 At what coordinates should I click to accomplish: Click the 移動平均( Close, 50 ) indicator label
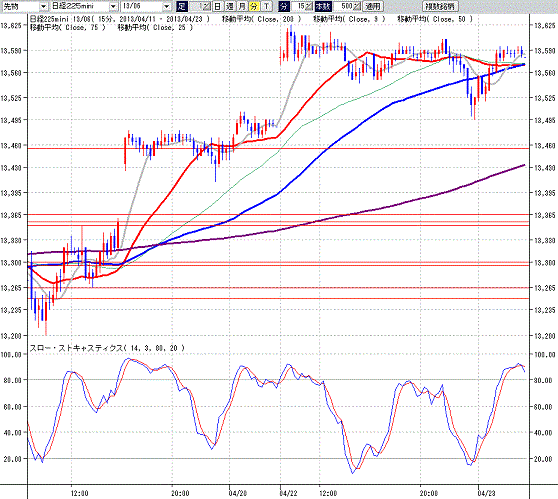[435, 19]
